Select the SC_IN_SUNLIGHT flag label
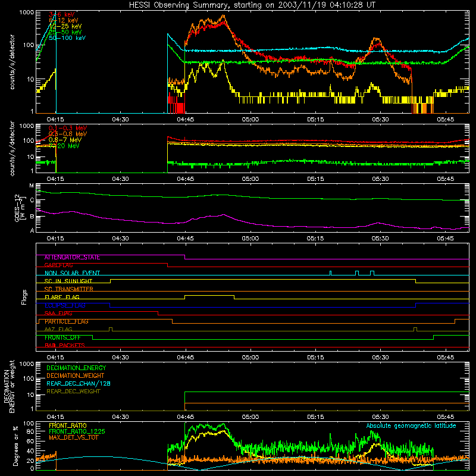Image resolution: width=476 pixels, height=476 pixels. pos(68,281)
